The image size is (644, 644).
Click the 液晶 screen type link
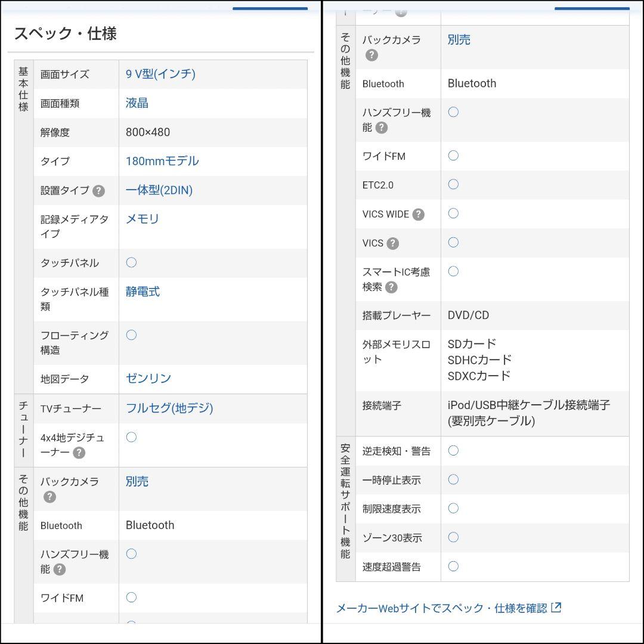click(137, 103)
